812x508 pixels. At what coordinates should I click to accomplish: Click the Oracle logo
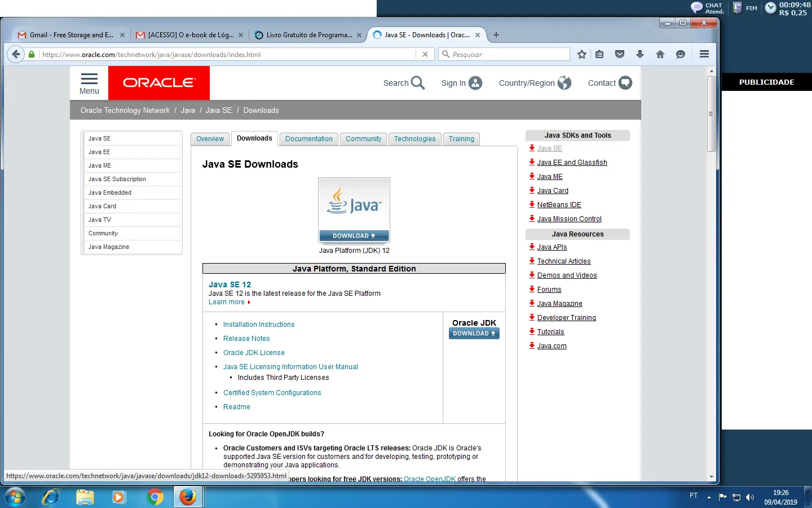pos(159,83)
